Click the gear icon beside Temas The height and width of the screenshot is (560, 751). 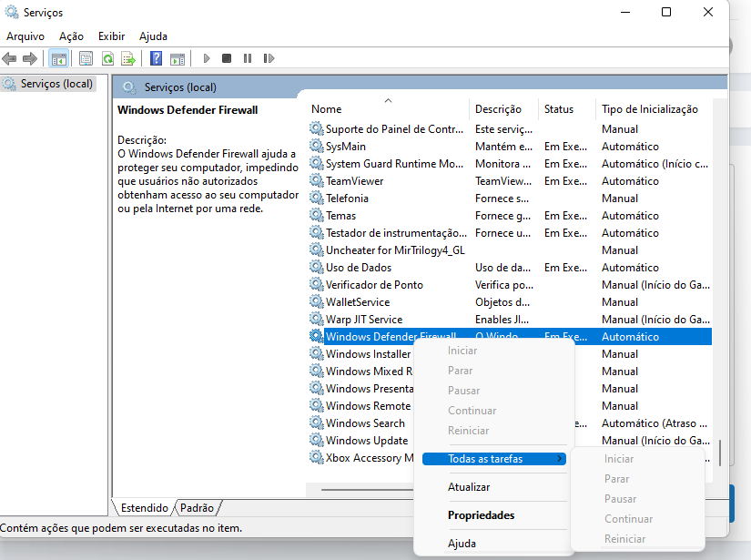316,215
